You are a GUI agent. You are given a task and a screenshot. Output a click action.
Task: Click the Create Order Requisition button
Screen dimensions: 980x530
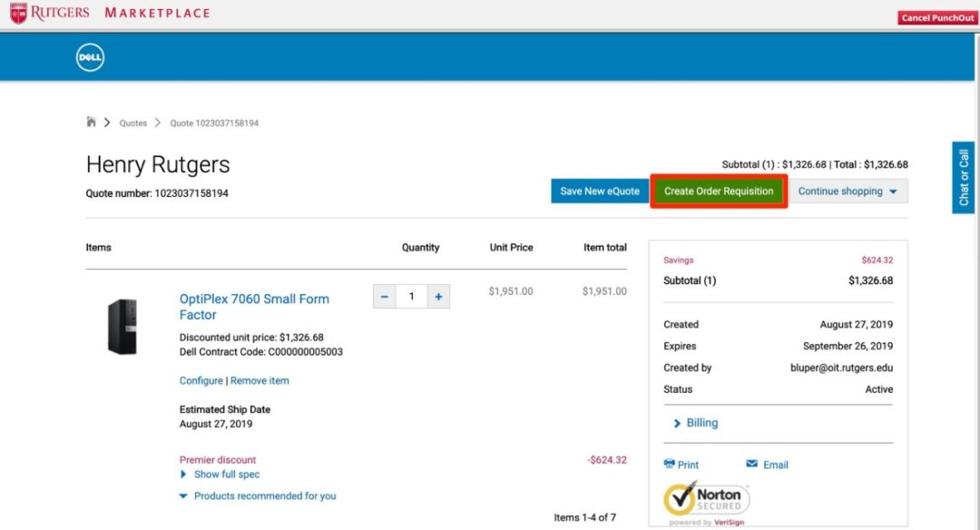[718, 191]
